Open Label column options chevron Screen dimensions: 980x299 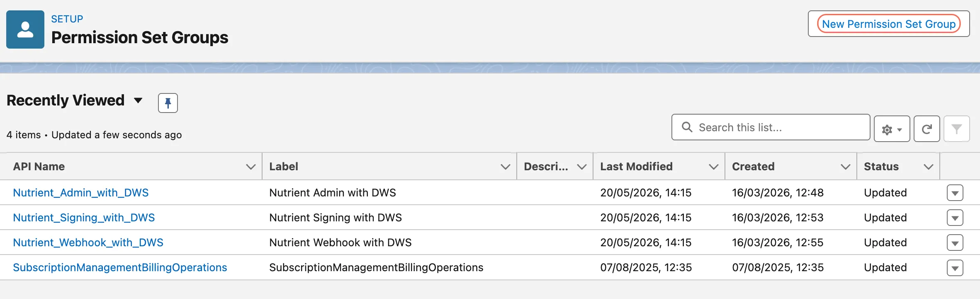505,167
